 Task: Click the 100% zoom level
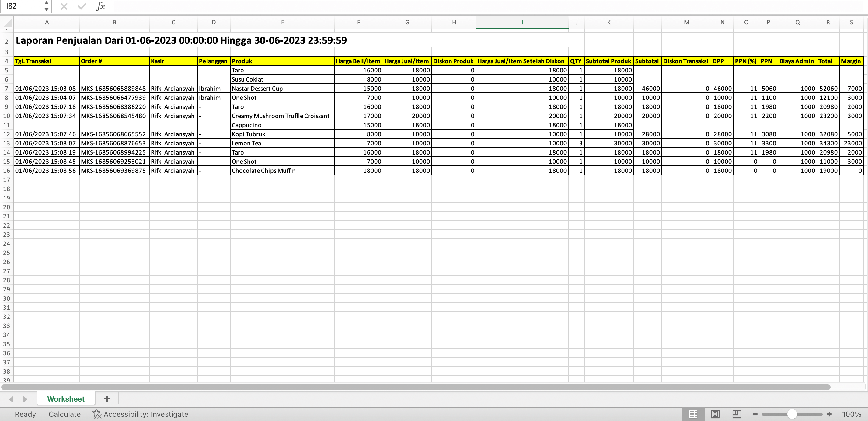point(851,414)
